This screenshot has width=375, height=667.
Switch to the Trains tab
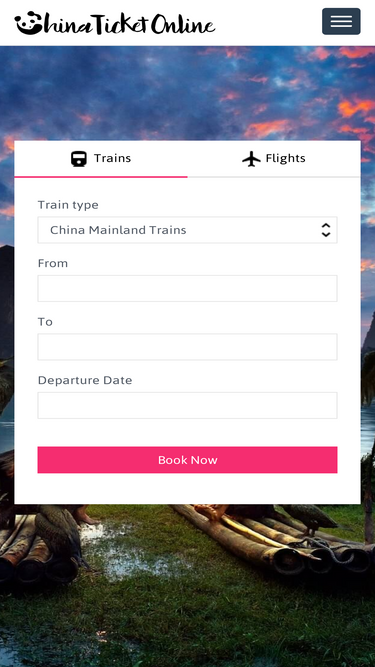click(101, 159)
